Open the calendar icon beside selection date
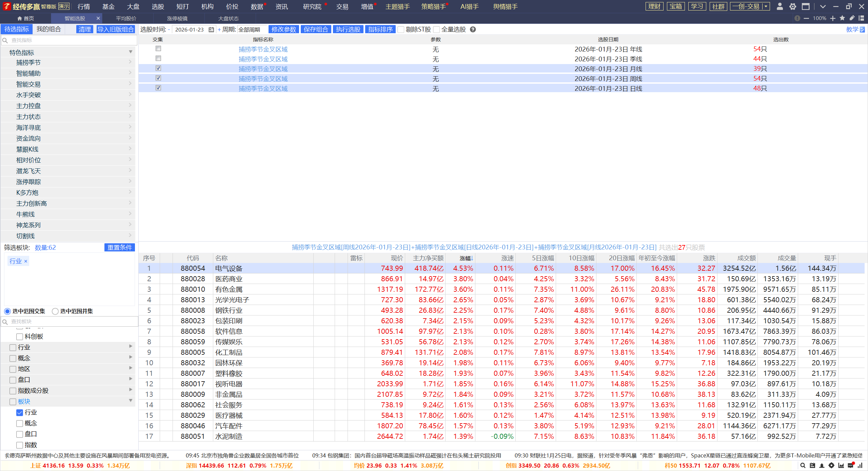868x471 pixels. (x=211, y=29)
